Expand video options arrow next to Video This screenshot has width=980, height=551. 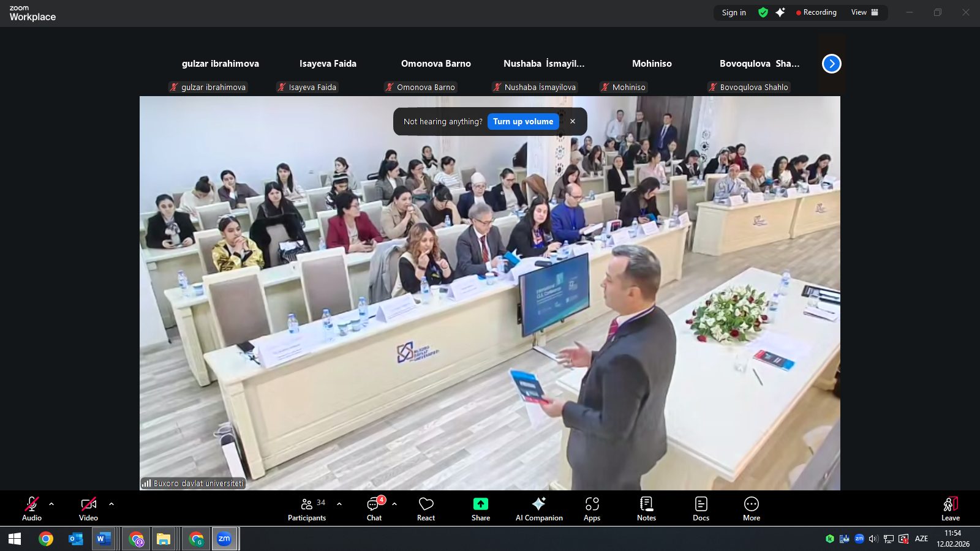[x=111, y=504]
